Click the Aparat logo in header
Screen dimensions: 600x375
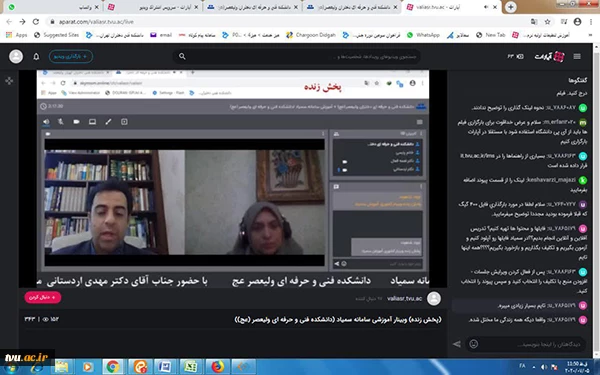(549, 57)
